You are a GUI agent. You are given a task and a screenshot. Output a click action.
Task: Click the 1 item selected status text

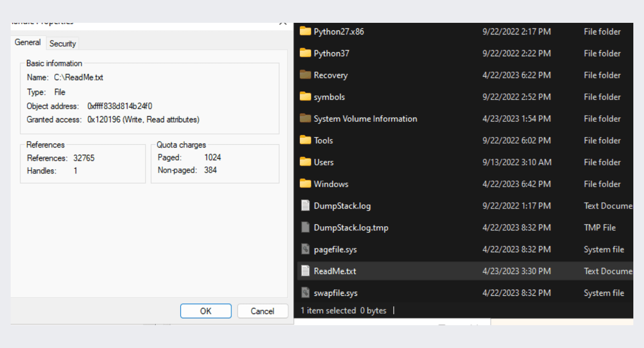[x=328, y=310]
